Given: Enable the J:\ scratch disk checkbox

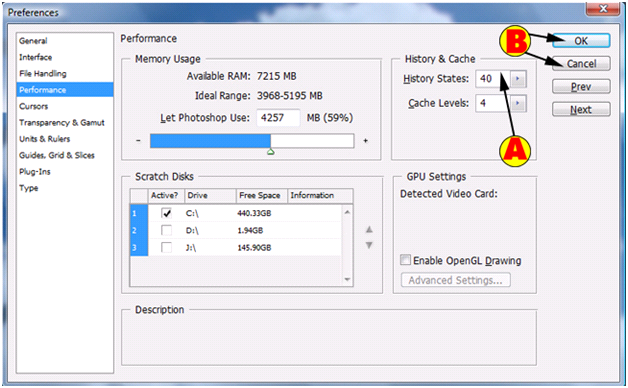Looking at the screenshot, I should tap(166, 247).
